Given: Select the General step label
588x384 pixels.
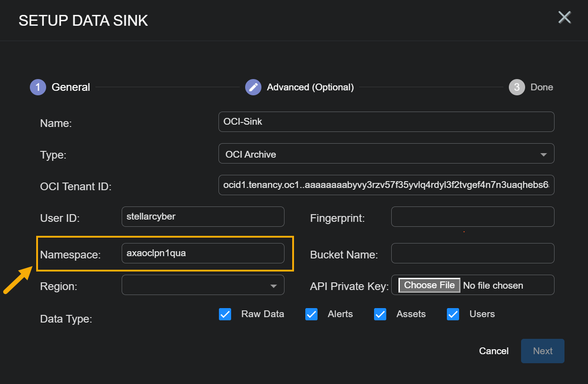Looking at the screenshot, I should pos(71,87).
